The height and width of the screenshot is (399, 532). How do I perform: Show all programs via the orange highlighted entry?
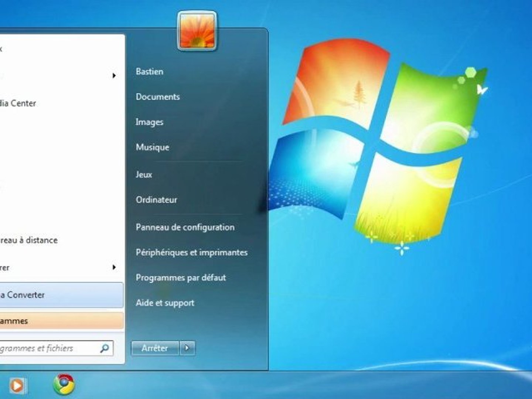click(61, 321)
